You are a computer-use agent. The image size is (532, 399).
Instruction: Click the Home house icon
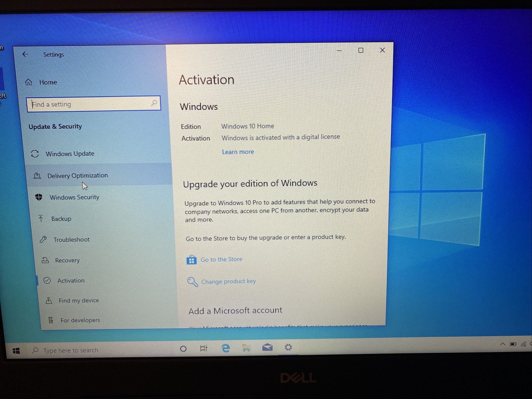coord(29,82)
